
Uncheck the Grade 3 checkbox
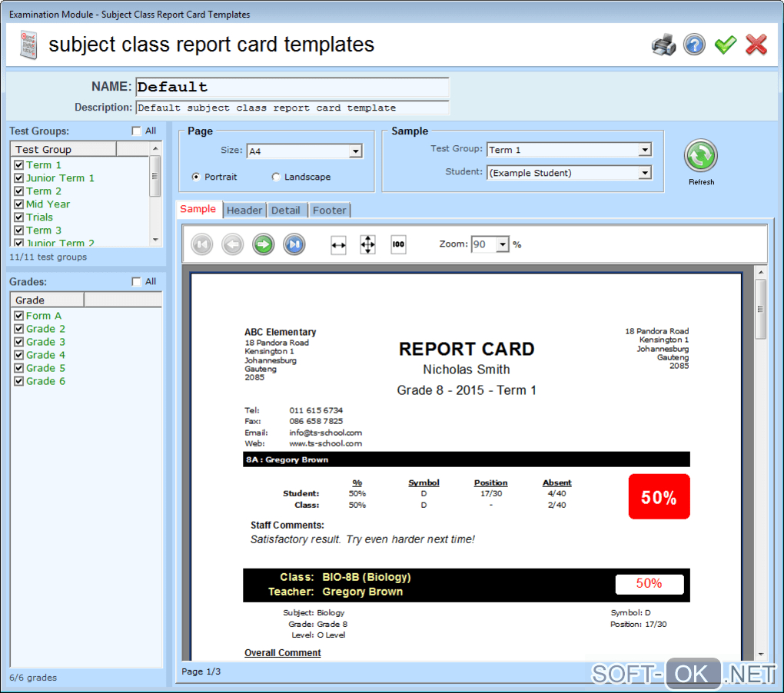19,342
